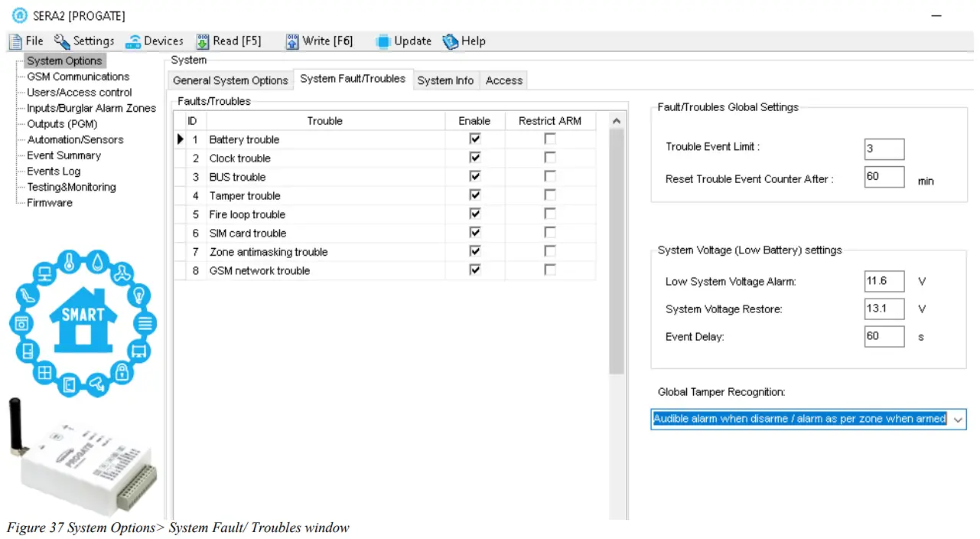
Task: Open the Events Log section
Action: tap(53, 171)
